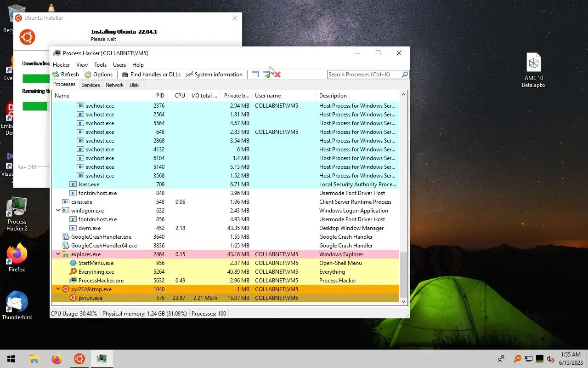Viewport: 588px width, 368px height.
Task: Select svchost.exe with PID 5564
Action: pos(226,123)
